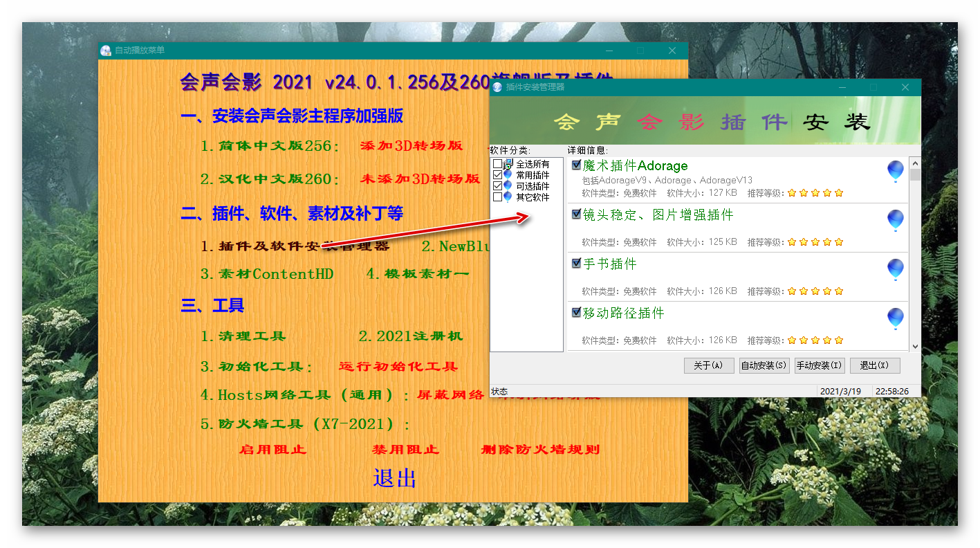The width and height of the screenshot is (980, 548).
Task: Click 启用阻止 firewall link
Action: 272,449
